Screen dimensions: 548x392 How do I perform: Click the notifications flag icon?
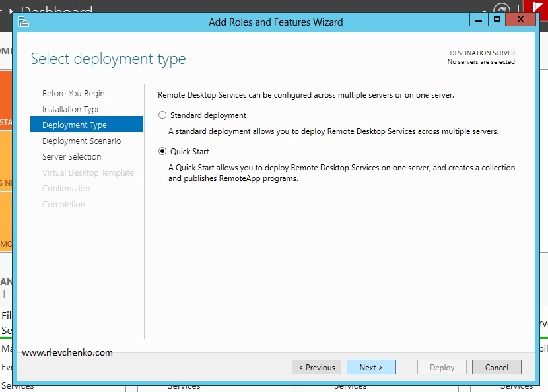[535, 8]
